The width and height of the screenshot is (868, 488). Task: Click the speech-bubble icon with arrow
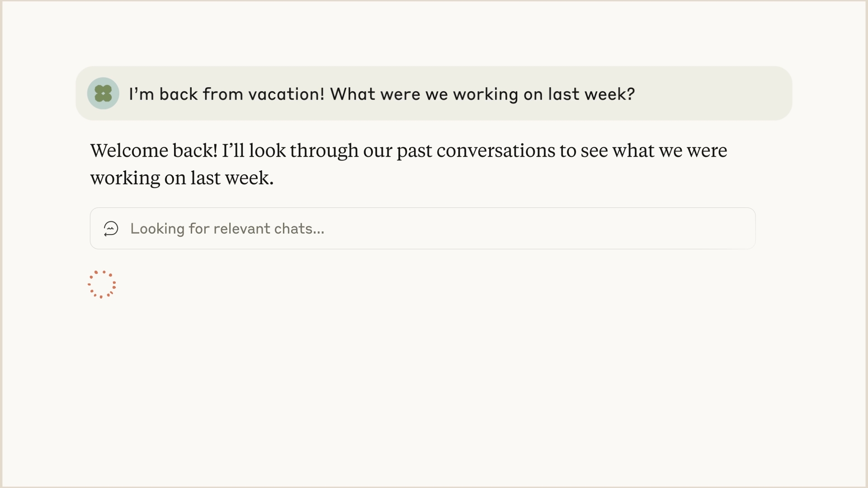tap(111, 229)
